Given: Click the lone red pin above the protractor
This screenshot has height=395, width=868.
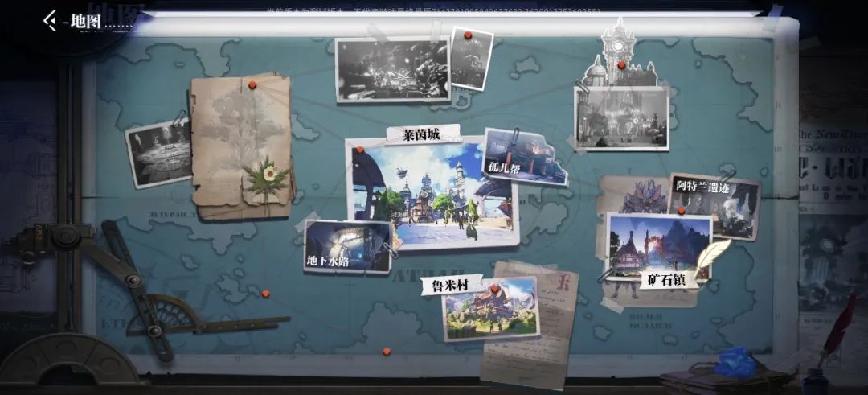Looking at the screenshot, I should coord(266,294).
